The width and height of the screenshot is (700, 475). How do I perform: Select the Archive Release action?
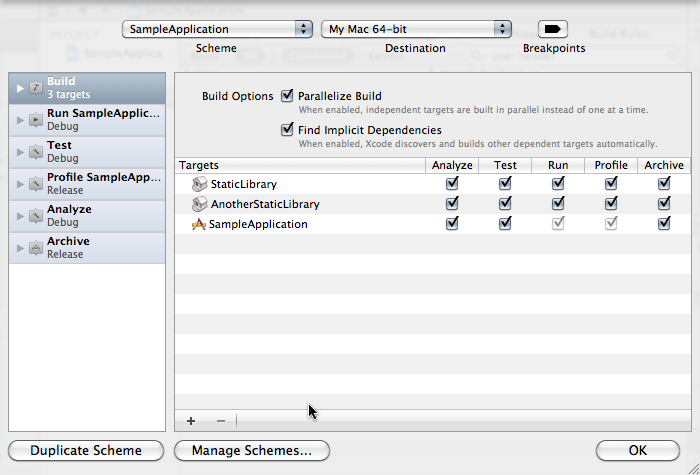pos(87,248)
